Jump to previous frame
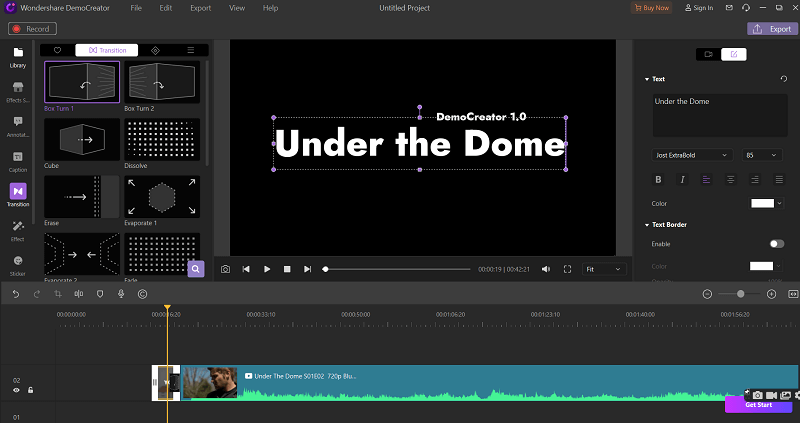Image resolution: width=800 pixels, height=423 pixels. (x=246, y=269)
